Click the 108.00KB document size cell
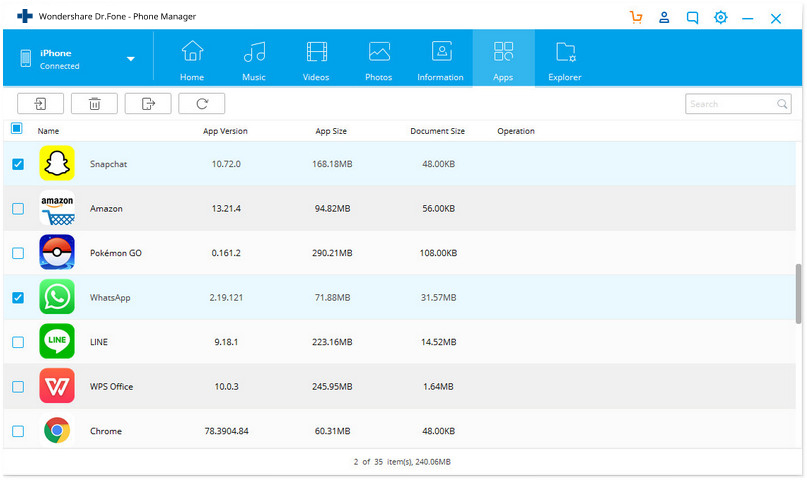Image resolution: width=807 pixels, height=480 pixels. click(x=438, y=253)
